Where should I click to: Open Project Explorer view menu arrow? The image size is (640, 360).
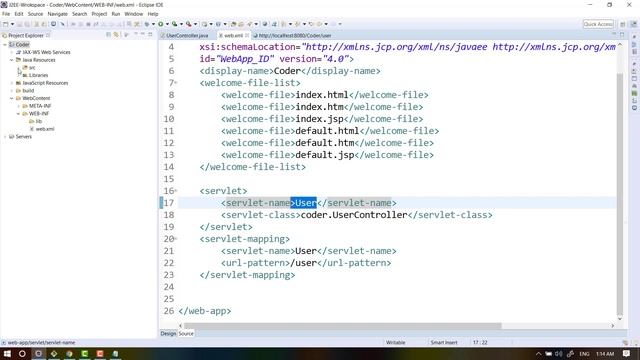tap(136, 35)
